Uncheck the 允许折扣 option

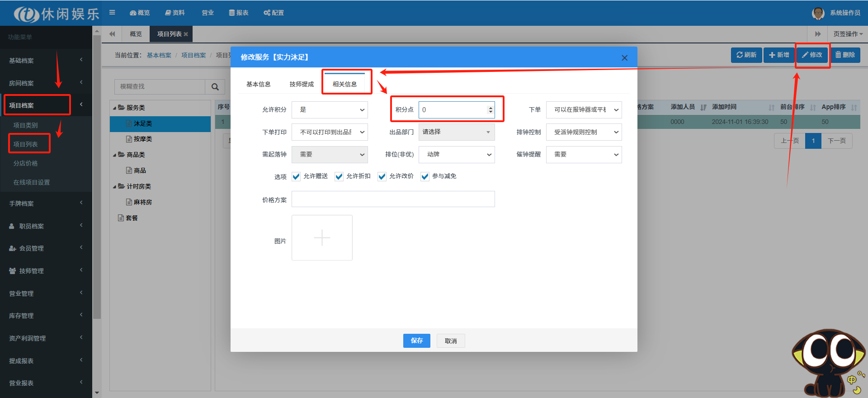(x=339, y=176)
